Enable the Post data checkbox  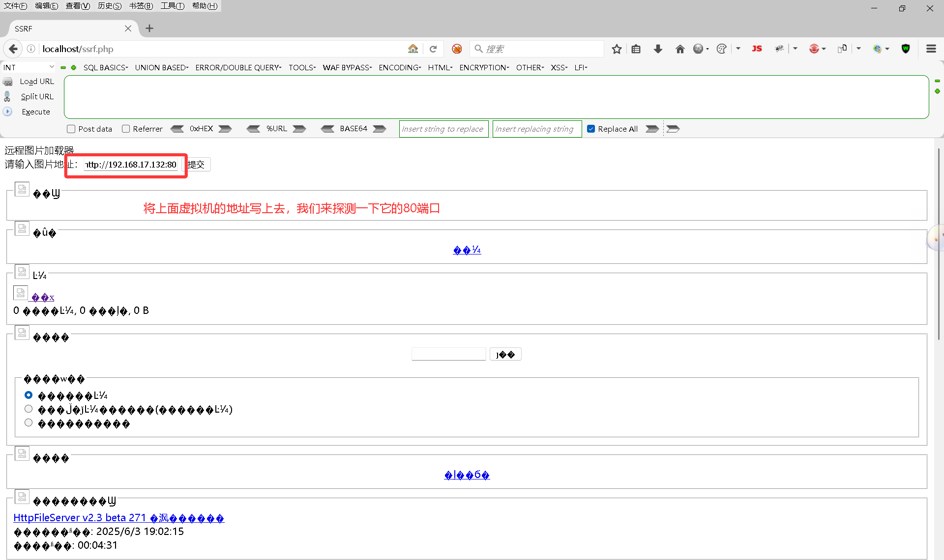pos(71,129)
